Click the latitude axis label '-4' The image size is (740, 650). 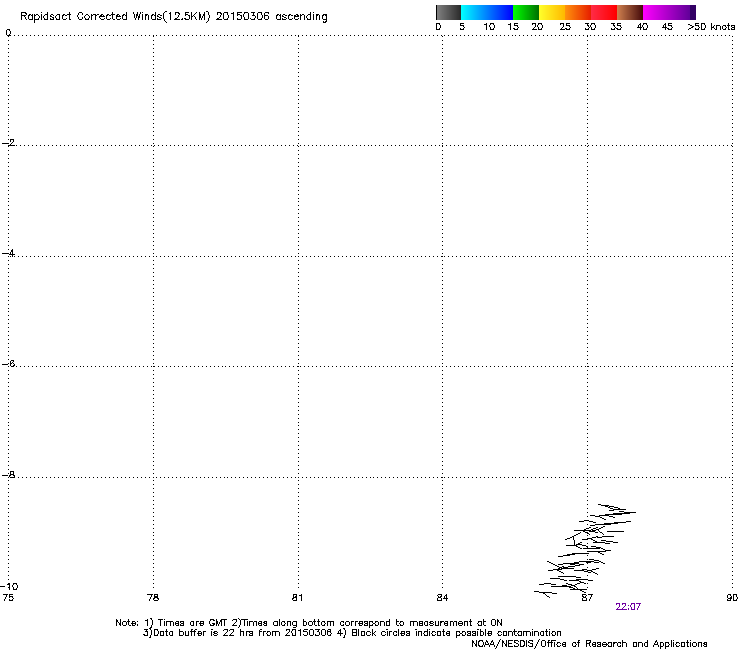pyautogui.click(x=8, y=253)
